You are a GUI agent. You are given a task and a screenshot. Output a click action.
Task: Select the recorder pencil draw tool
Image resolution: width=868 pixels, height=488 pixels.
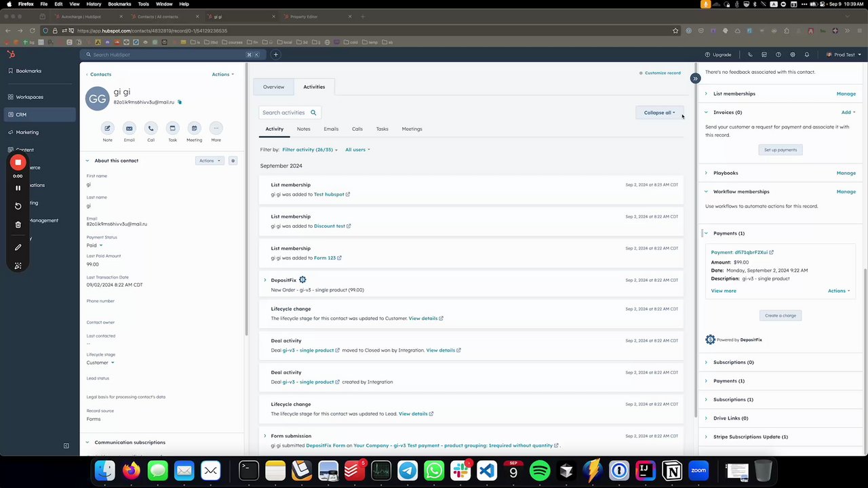coord(18,247)
